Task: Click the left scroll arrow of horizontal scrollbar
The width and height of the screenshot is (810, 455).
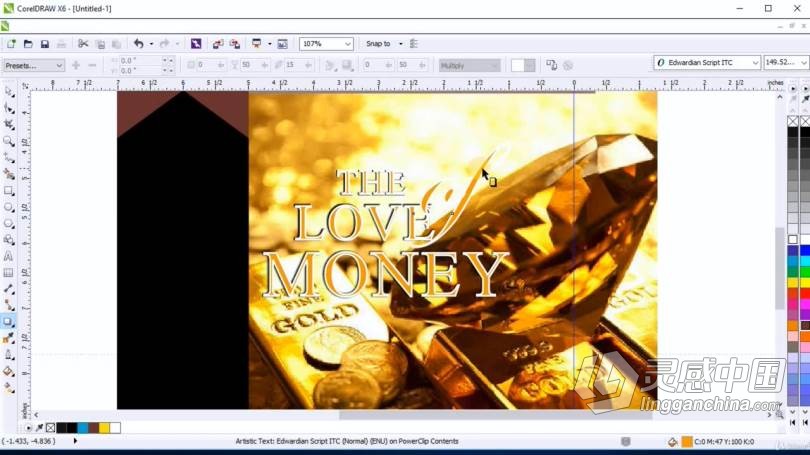Action: [x=36, y=415]
